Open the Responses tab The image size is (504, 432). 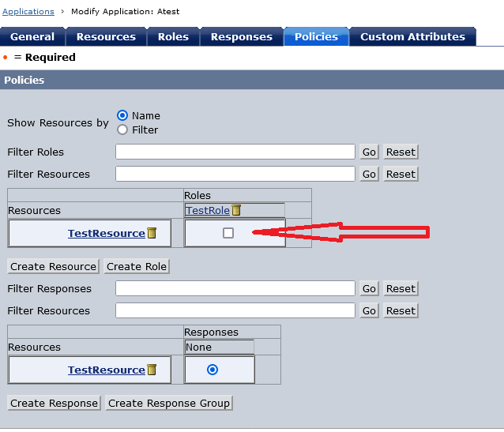(242, 36)
